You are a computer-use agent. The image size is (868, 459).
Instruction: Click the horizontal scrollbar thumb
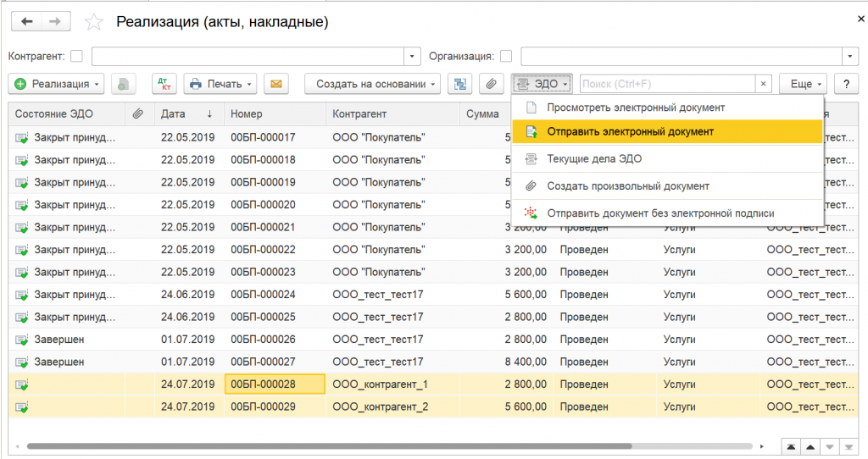[330, 446]
